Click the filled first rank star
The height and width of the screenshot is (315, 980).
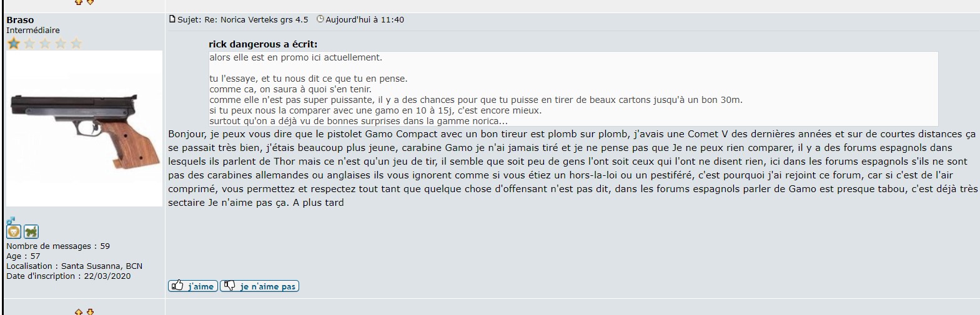click(x=13, y=43)
